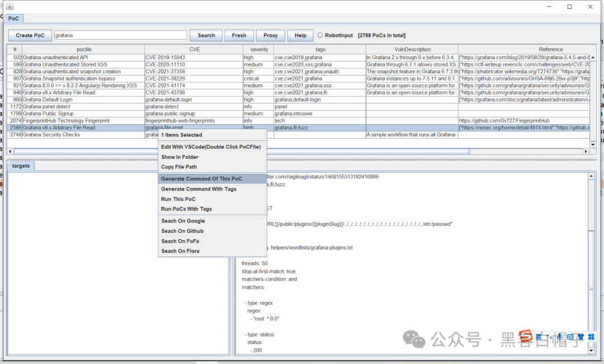The height and width of the screenshot is (364, 604).
Task: Click the Java app icon in title bar
Action: pyautogui.click(x=10, y=7)
